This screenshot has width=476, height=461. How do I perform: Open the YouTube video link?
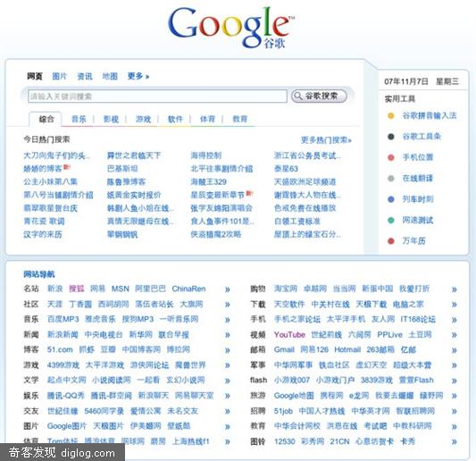[x=289, y=335]
